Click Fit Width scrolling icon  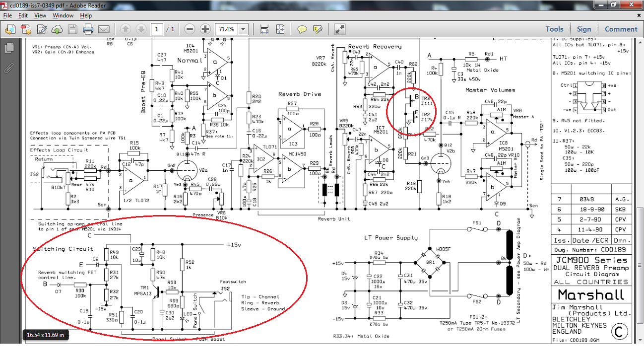coord(264,29)
